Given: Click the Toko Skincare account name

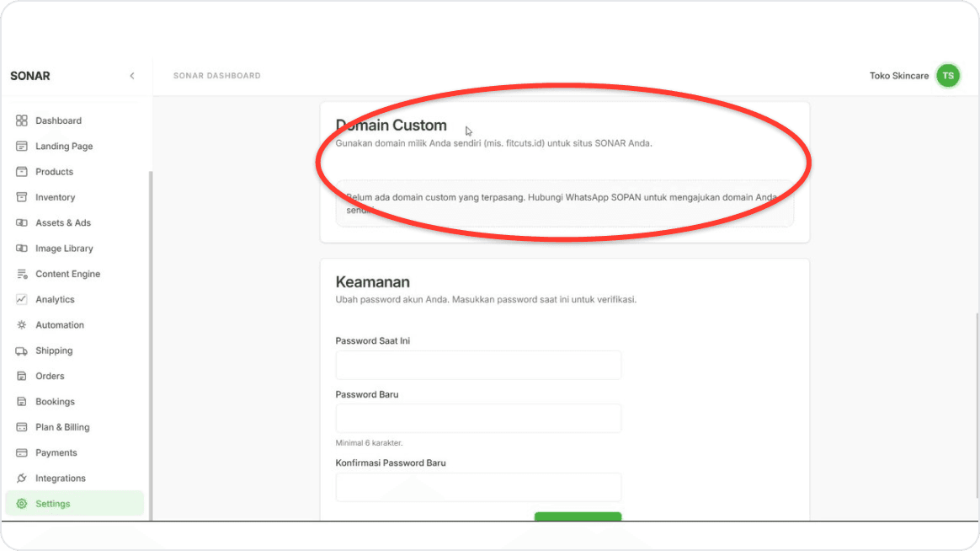Looking at the screenshot, I should 898,76.
